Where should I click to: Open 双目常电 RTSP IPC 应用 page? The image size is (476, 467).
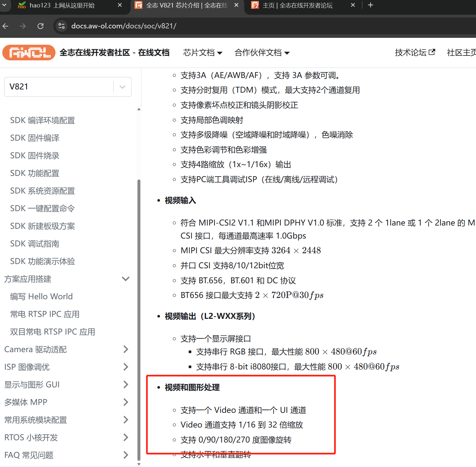coord(53,332)
